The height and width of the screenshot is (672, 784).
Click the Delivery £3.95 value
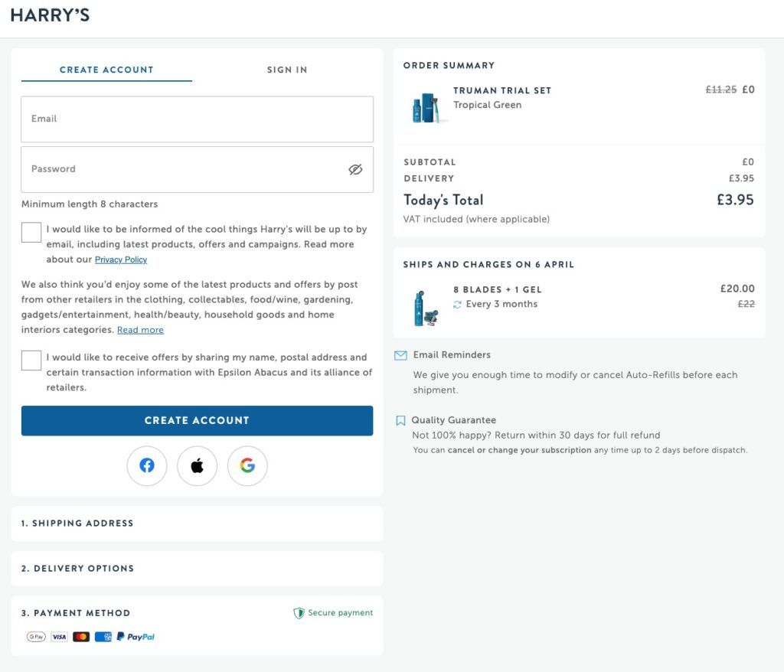coord(741,178)
